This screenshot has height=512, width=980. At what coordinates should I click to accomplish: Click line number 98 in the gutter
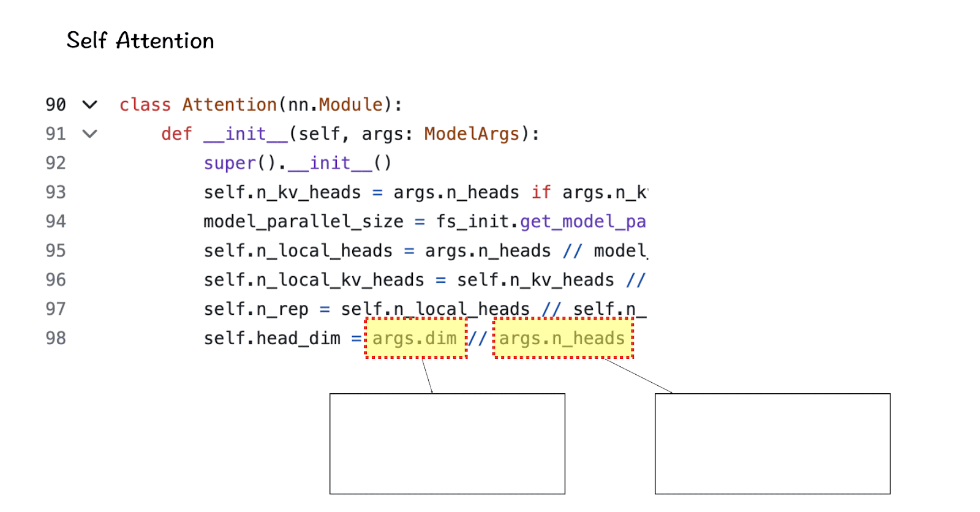click(x=56, y=338)
